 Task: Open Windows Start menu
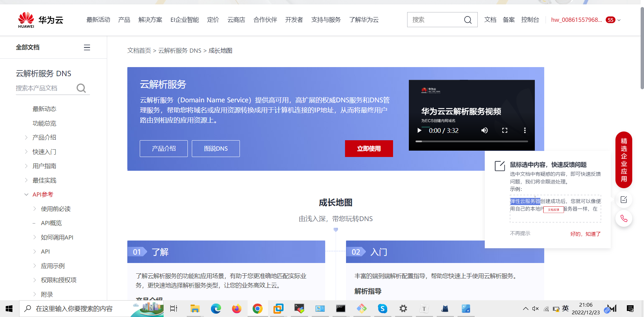9,309
